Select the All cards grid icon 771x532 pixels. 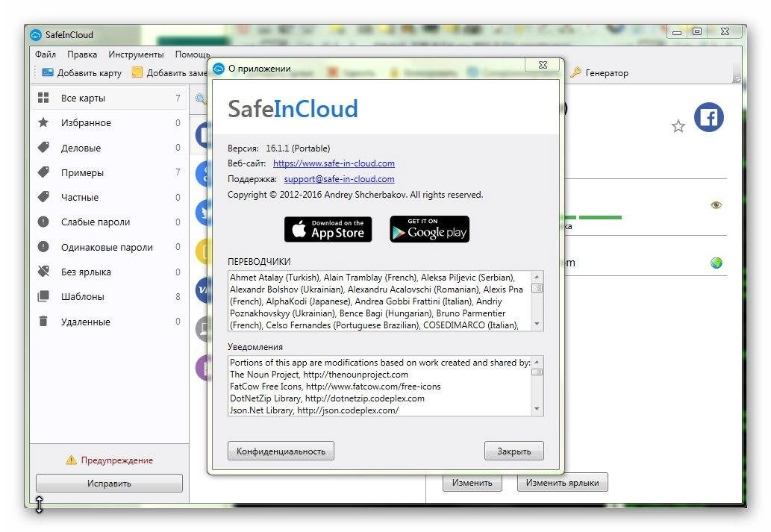[x=43, y=98]
